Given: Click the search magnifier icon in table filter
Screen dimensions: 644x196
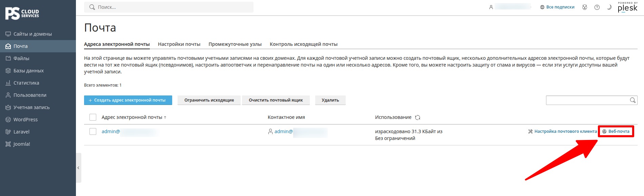Looking at the screenshot, I should tap(632, 100).
